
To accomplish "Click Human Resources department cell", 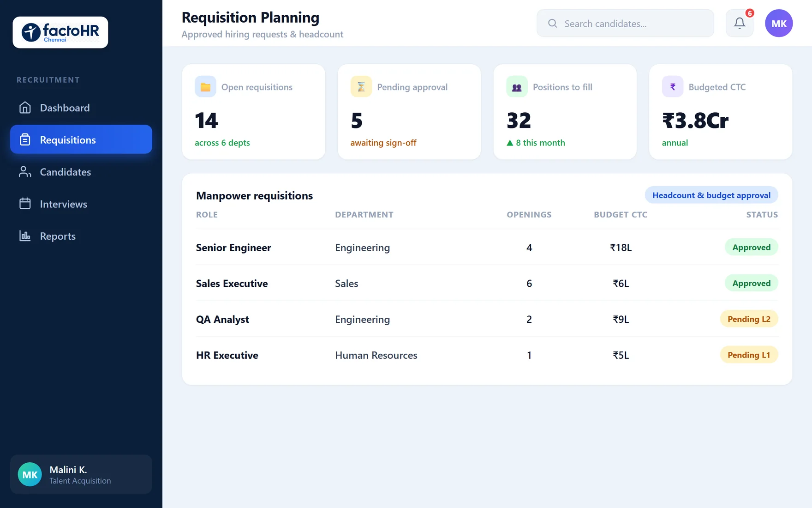I will click(376, 355).
